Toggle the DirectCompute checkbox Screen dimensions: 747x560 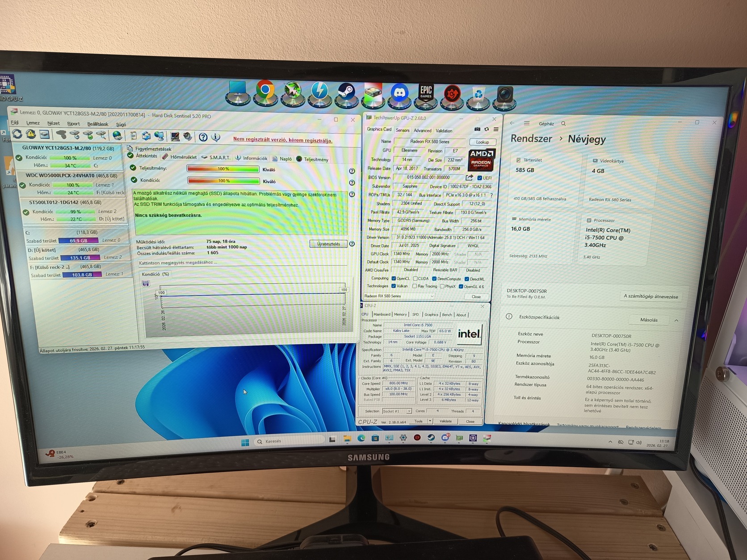434,279
